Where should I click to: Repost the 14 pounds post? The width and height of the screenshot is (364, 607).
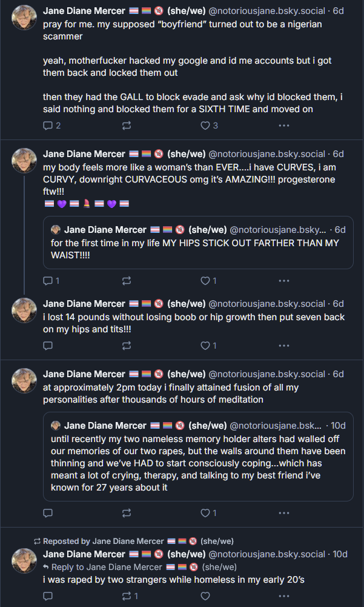point(127,346)
